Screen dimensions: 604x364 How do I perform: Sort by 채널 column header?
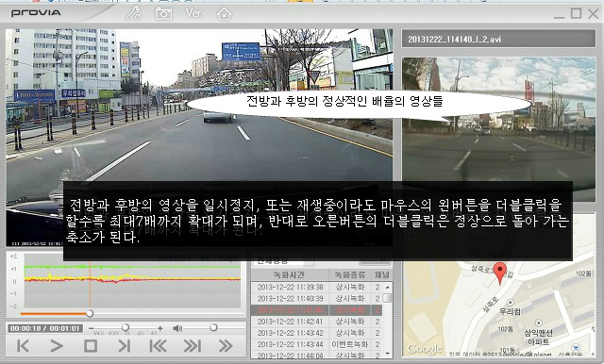click(381, 274)
